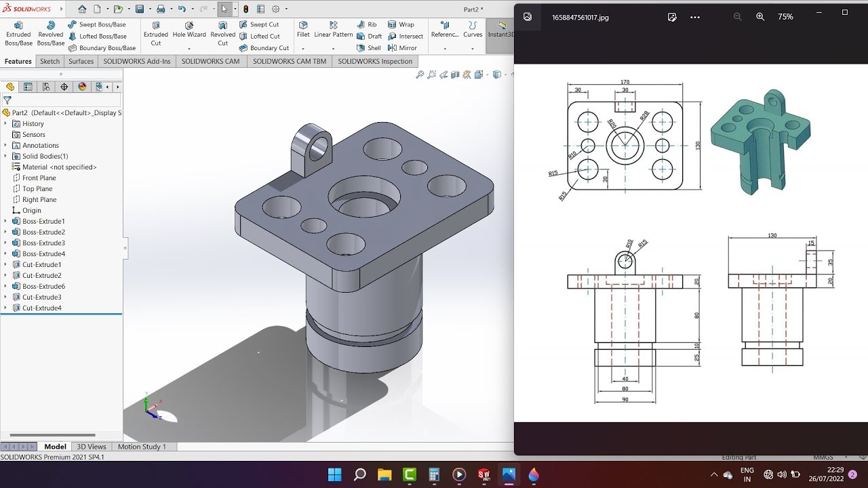Open the SOLIDWORKS Add-Ins tab
868x488 pixels.
[137, 61]
